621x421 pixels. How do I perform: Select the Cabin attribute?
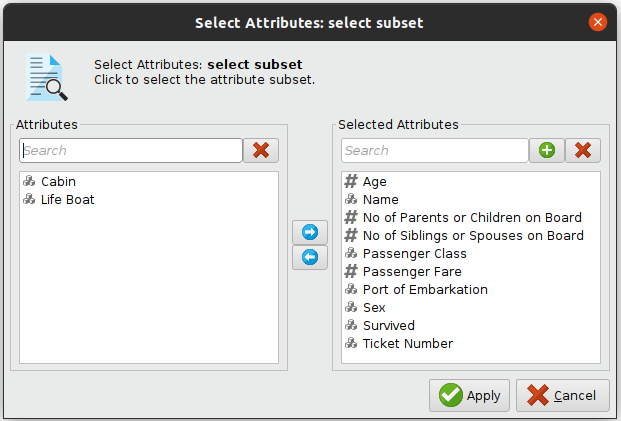click(58, 182)
